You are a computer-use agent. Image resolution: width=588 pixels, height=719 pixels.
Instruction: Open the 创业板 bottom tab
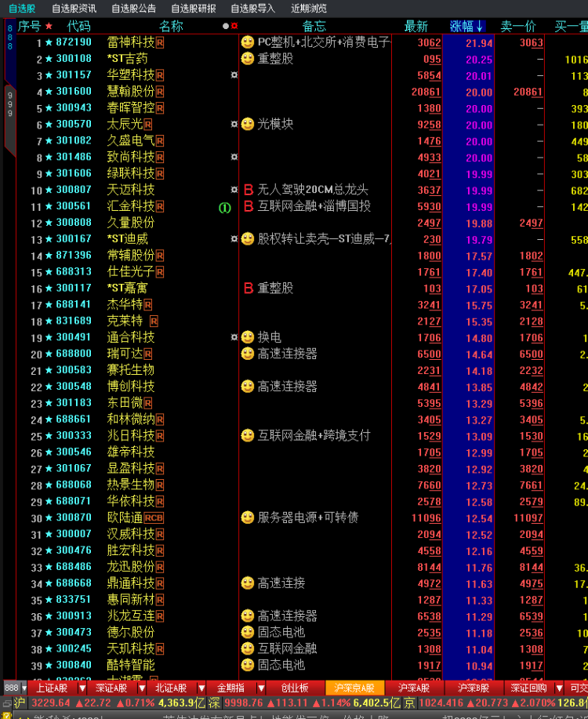click(295, 688)
